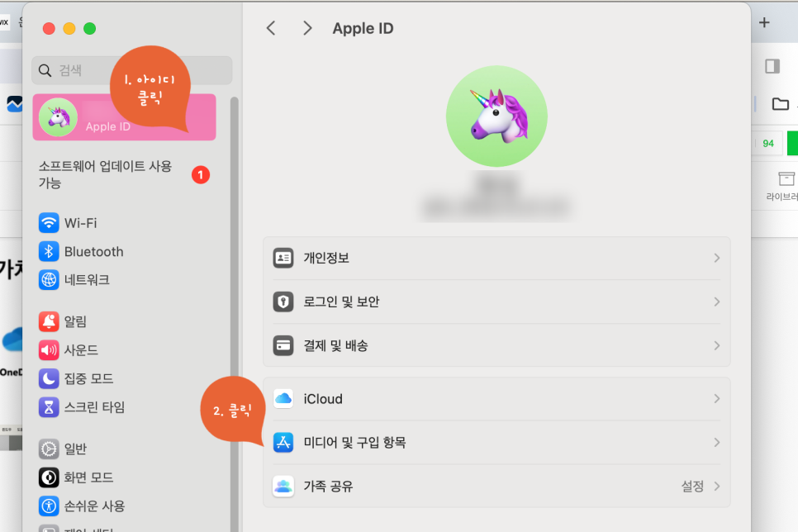Image resolution: width=798 pixels, height=532 pixels.
Task: Select the Wi-Fi sidebar label
Action: [80, 223]
